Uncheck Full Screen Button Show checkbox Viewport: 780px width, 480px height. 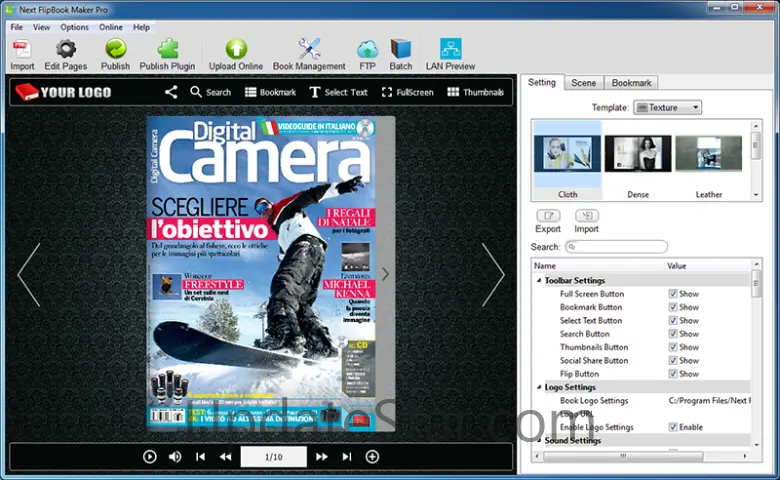point(673,294)
